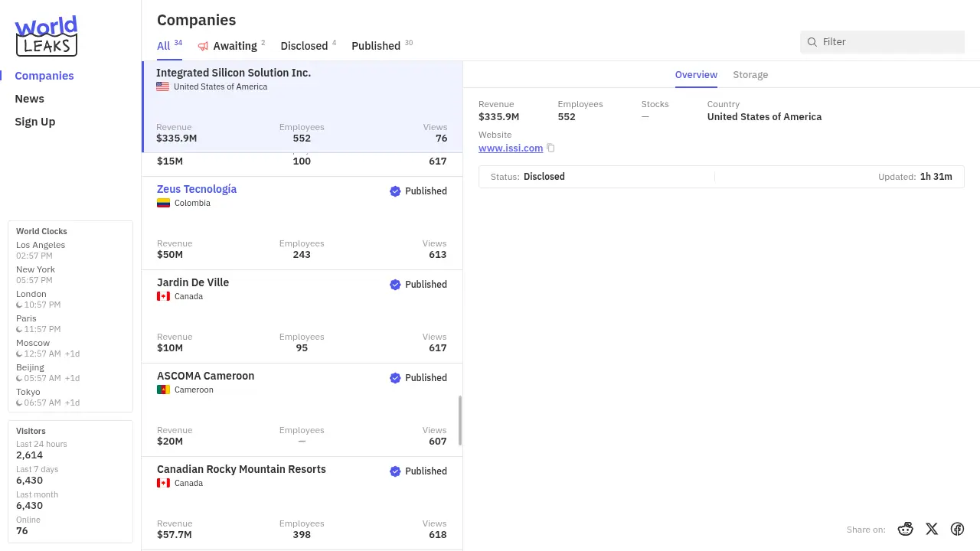The image size is (980, 551).
Task: Share on X icon
Action: click(931, 529)
